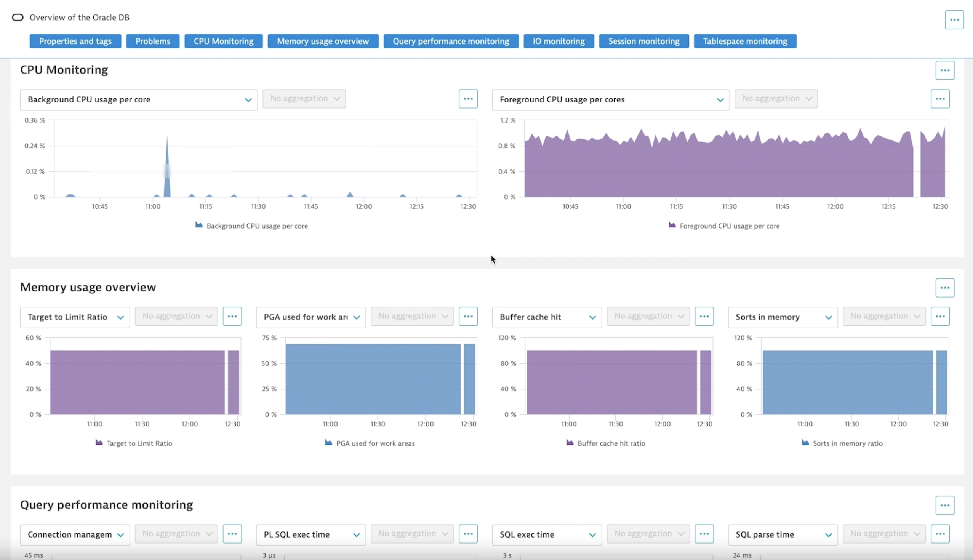Jump to Tablespace monitoring tab
The image size is (973, 560).
tap(744, 41)
